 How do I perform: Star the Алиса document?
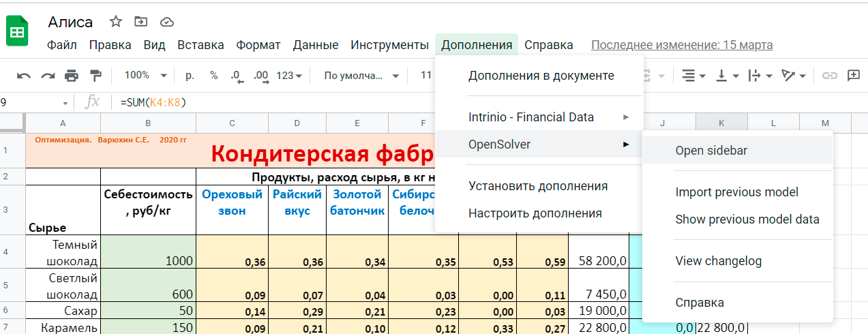coord(115,22)
